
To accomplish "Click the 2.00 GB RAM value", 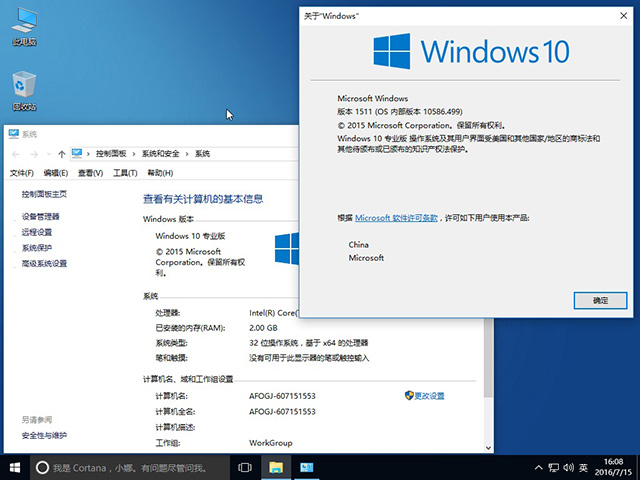I will coord(263,328).
